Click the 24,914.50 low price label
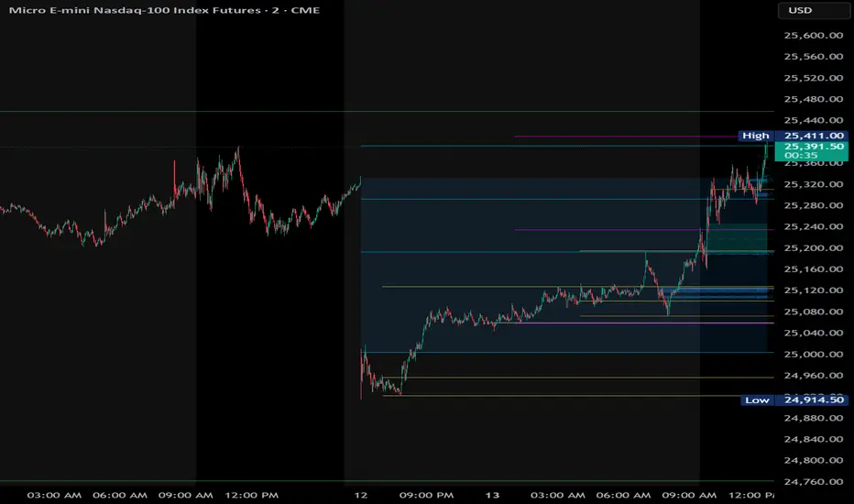Viewport: 854px width, 504px height. pos(813,400)
